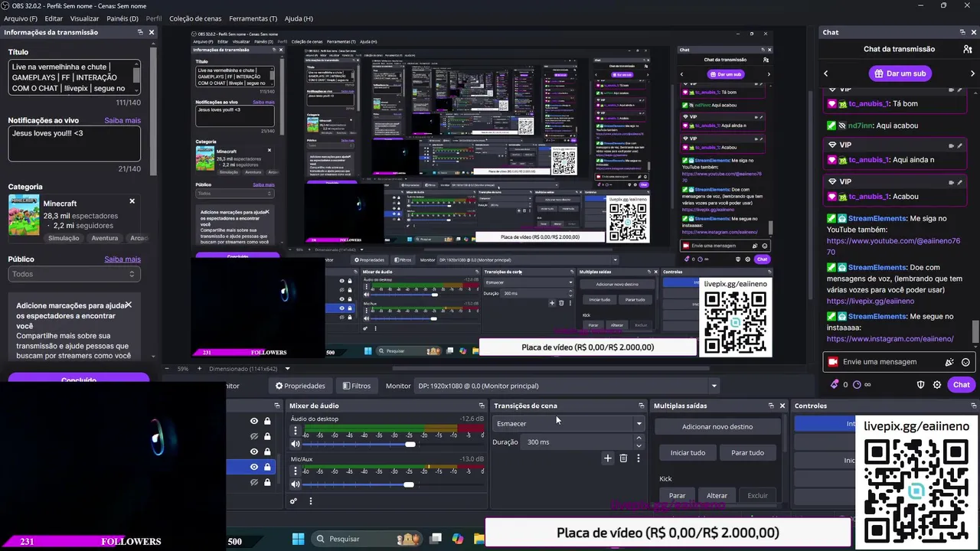Screen dimensions: 980x551
Task: Undock the Controles panel
Action: pos(974,406)
